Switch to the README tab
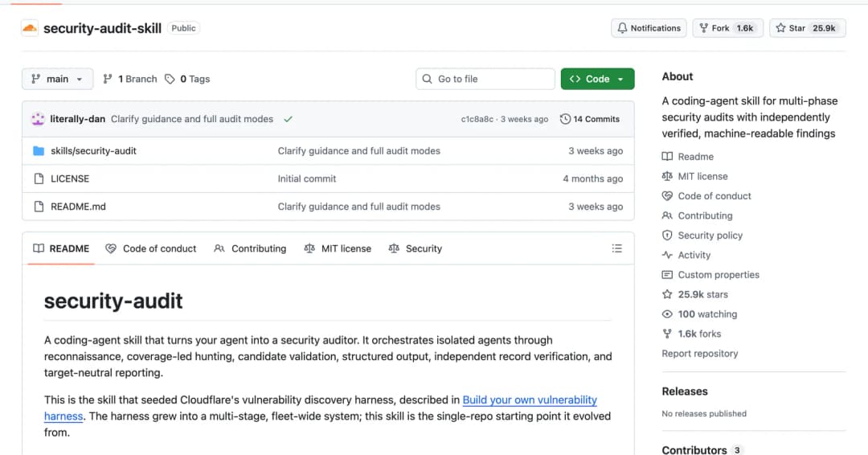Image resolution: width=868 pixels, height=455 pixels. coord(61,248)
